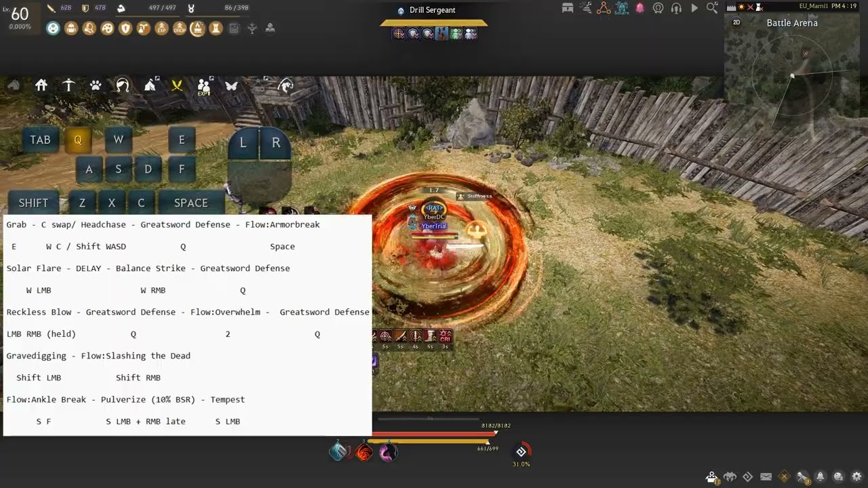Viewport: 868px width, 488px height.
Task: Click the play arrow icon
Action: click(x=694, y=8)
